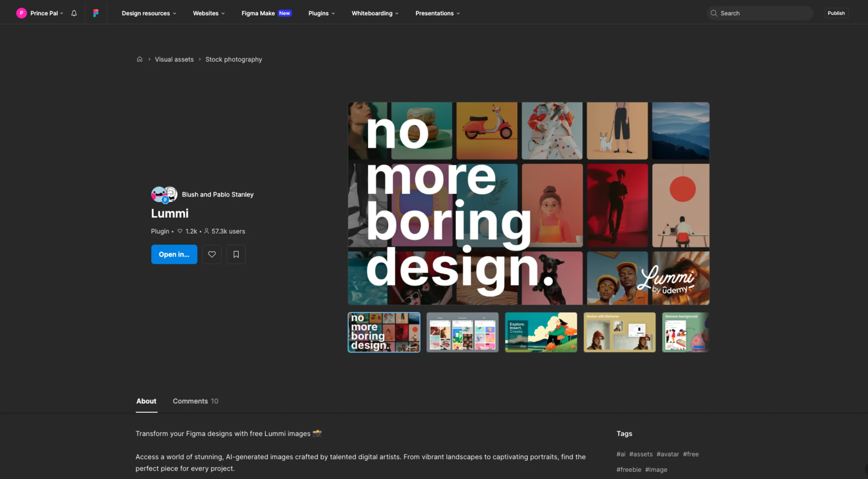Open the Presentations dropdown
The width and height of the screenshot is (868, 479).
tap(437, 13)
